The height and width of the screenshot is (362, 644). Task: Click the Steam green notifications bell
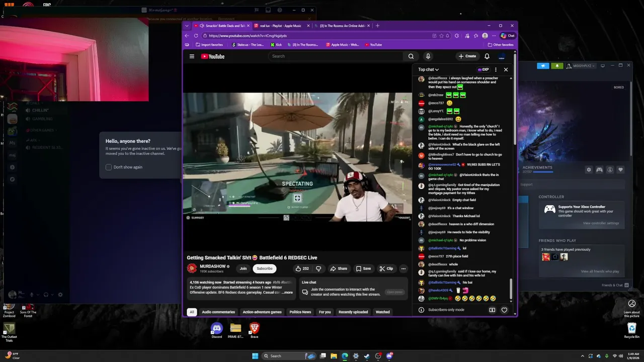pyautogui.click(x=556, y=66)
